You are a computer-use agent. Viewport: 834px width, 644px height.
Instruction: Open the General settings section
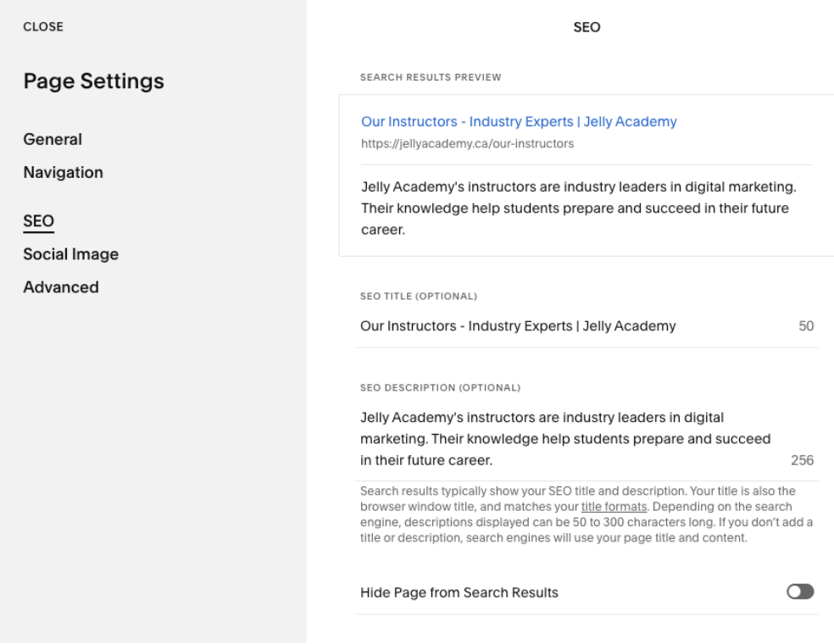(x=53, y=139)
